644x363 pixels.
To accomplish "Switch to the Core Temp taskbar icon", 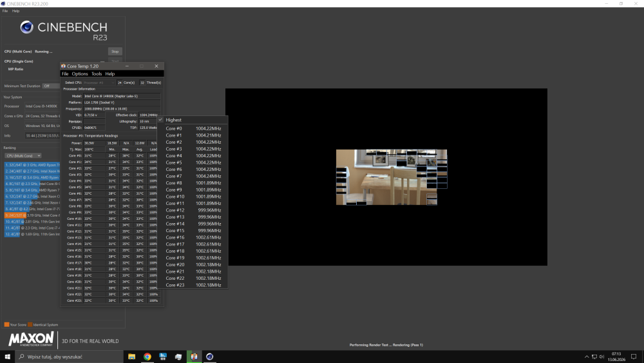I will 194,357.
